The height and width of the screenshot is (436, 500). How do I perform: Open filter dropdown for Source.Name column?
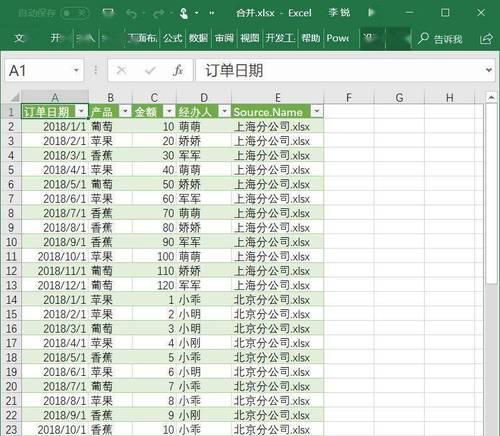pos(317,111)
